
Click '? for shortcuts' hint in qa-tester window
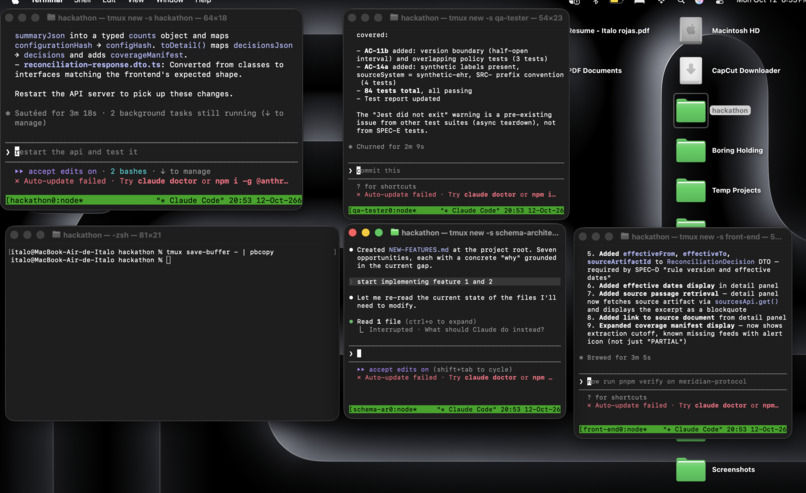point(386,187)
